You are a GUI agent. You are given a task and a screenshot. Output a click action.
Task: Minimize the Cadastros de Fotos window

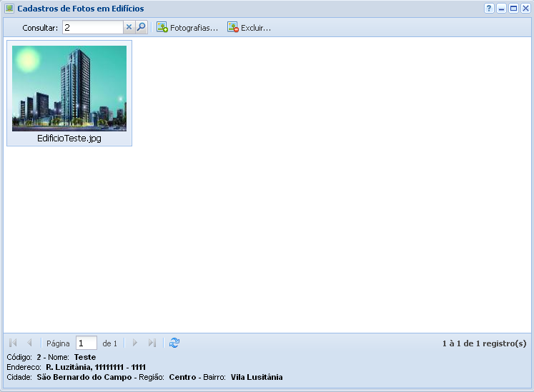point(501,9)
